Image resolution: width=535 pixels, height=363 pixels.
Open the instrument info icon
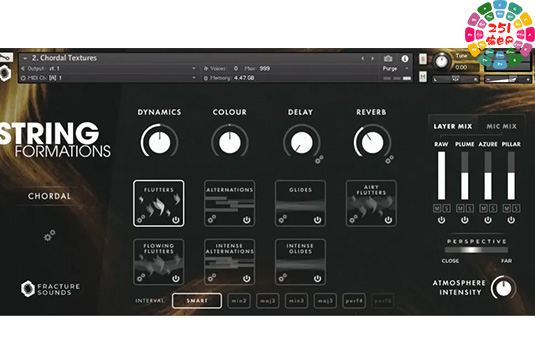pyautogui.click(x=405, y=59)
